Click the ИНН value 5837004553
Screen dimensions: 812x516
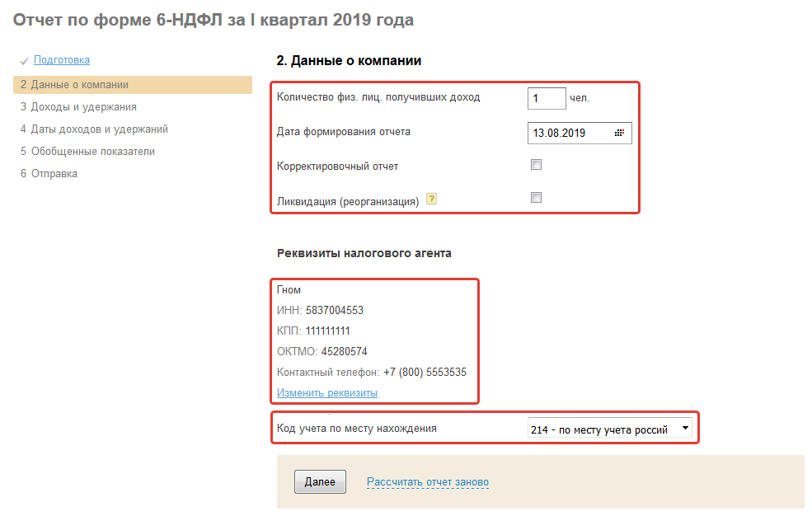tap(334, 311)
